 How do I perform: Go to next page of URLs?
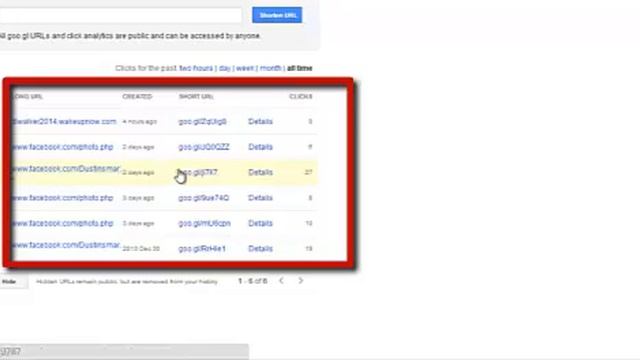coord(301,280)
